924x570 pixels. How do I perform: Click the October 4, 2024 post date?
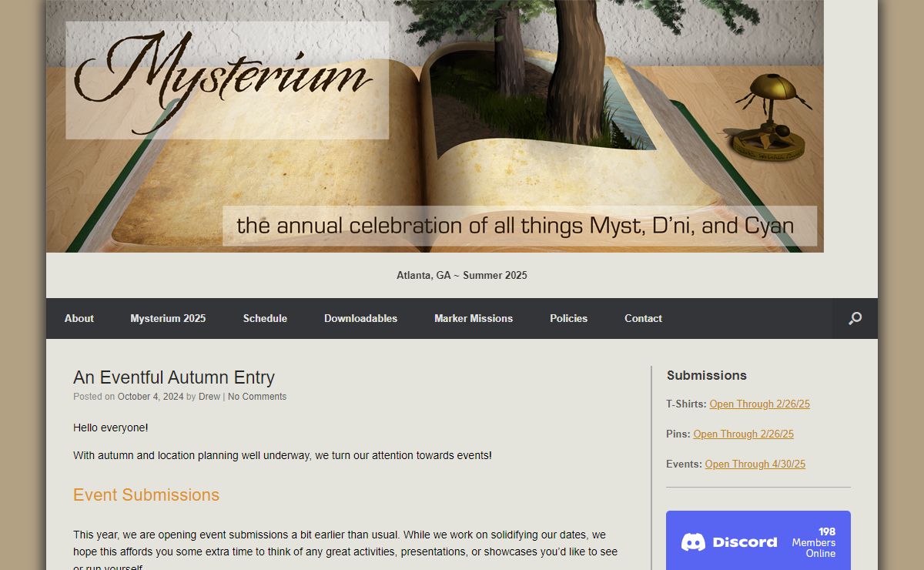(151, 397)
